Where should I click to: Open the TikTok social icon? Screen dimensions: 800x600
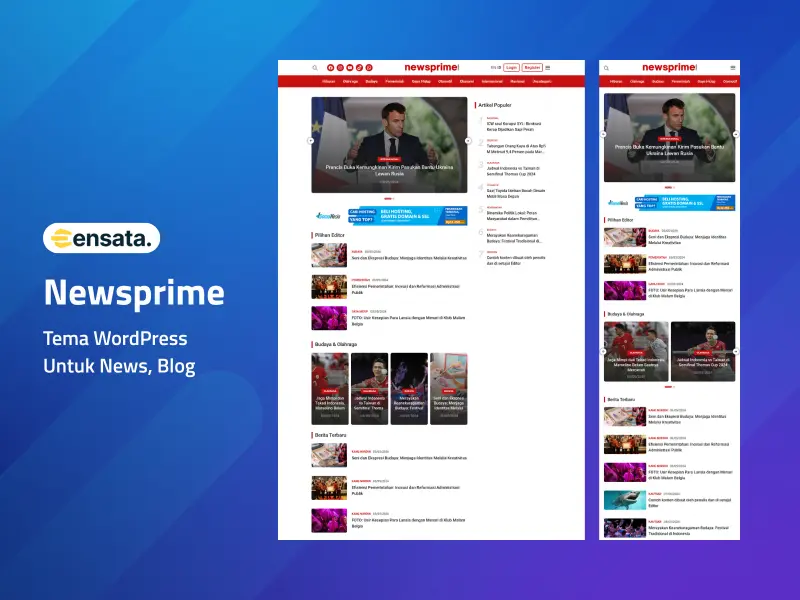tap(358, 68)
